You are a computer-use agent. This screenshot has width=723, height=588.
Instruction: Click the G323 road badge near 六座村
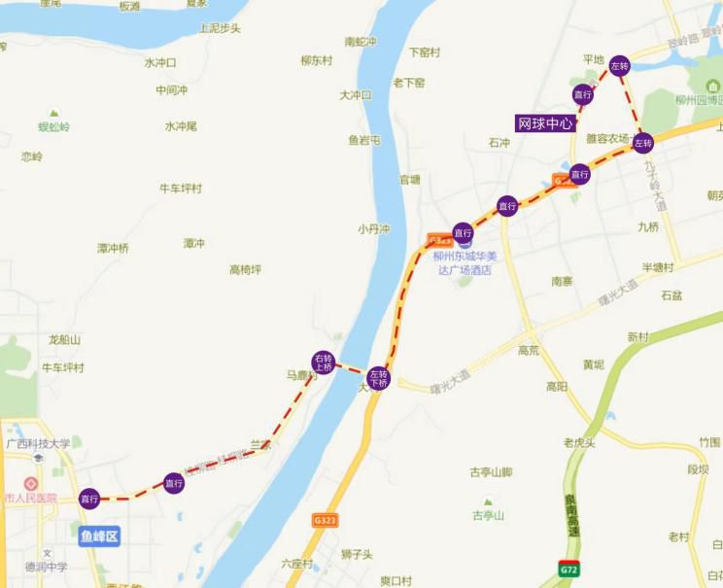pos(326,520)
